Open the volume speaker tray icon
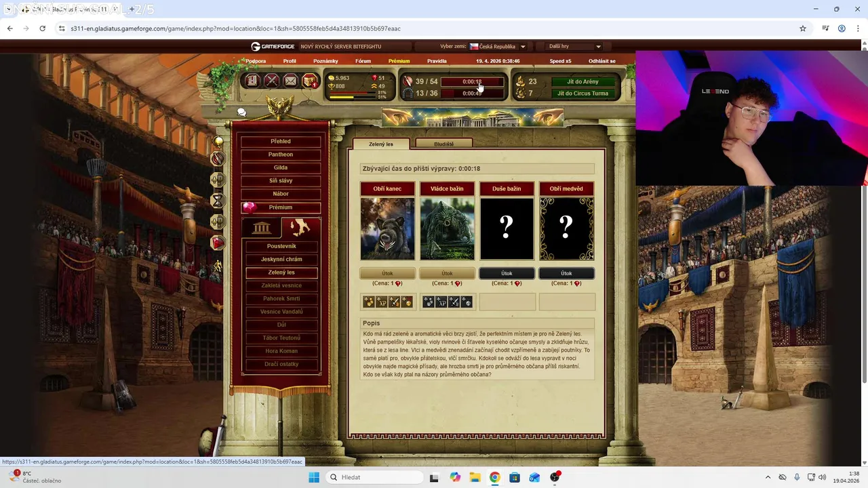868x488 pixels. tap(823, 477)
